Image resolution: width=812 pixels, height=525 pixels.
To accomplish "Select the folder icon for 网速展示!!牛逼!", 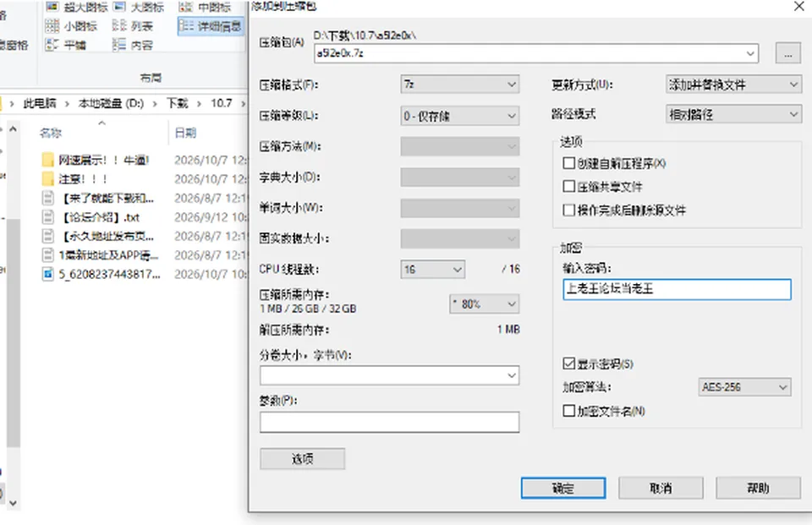I will pos(47,160).
